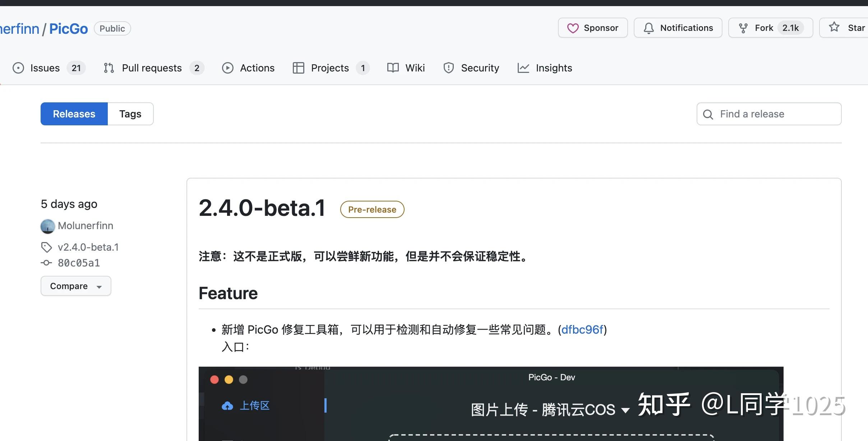
Task: Open the Pull requests tab
Action: pyautogui.click(x=154, y=68)
